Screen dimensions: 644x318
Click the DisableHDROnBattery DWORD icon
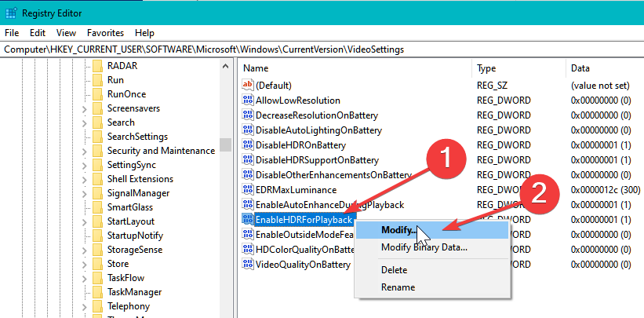pos(248,145)
